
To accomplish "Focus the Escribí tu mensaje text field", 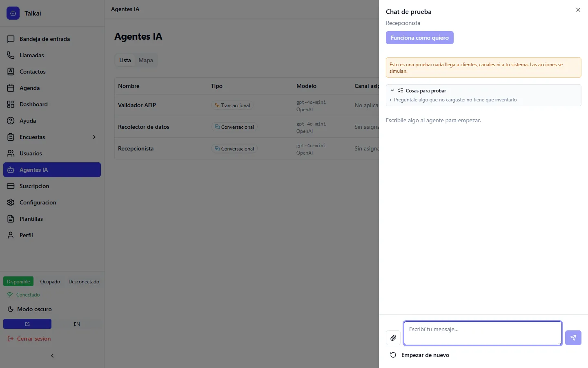I will point(483,333).
